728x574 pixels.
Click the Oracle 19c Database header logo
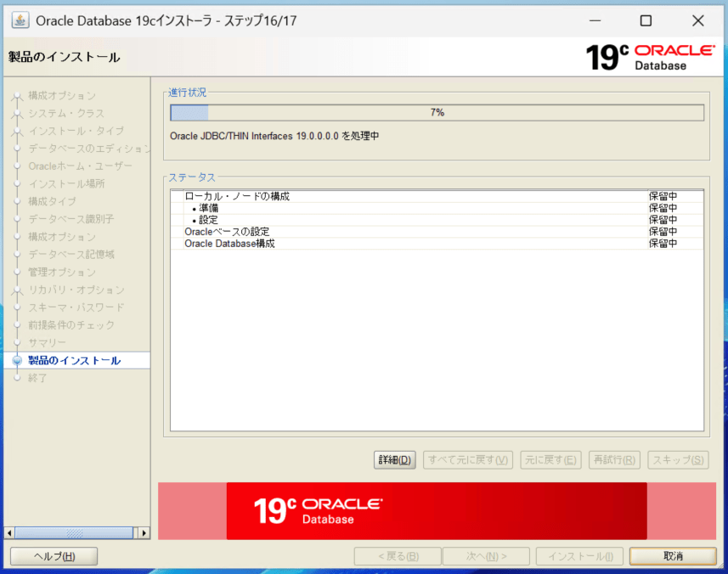(650, 57)
